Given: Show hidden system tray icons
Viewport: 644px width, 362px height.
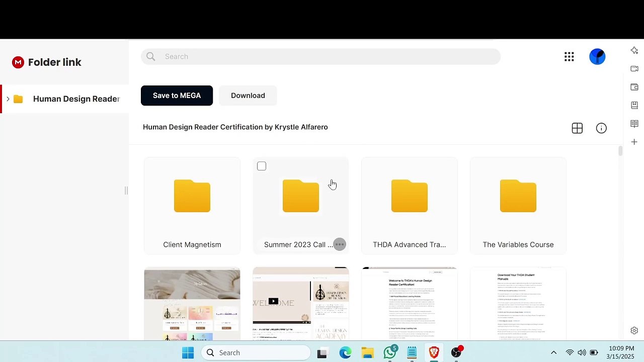Looking at the screenshot, I should (554, 353).
